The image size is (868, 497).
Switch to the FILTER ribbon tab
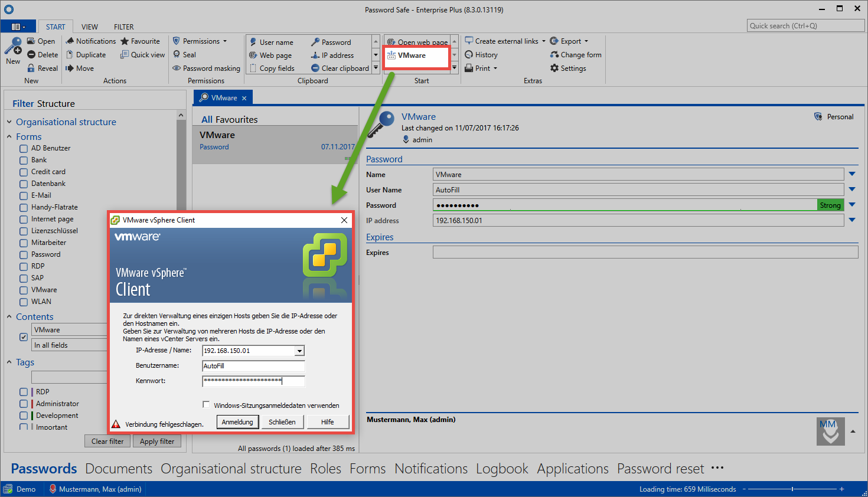click(124, 27)
